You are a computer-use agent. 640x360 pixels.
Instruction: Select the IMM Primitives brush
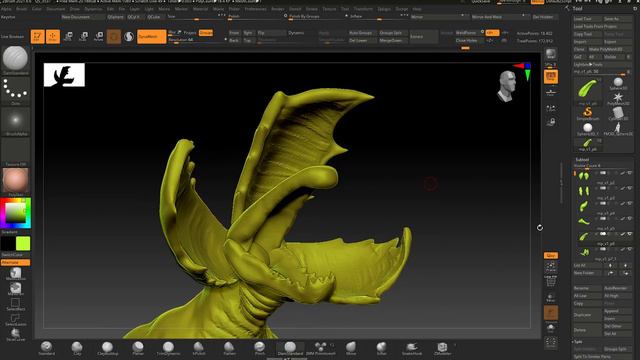coord(320,348)
